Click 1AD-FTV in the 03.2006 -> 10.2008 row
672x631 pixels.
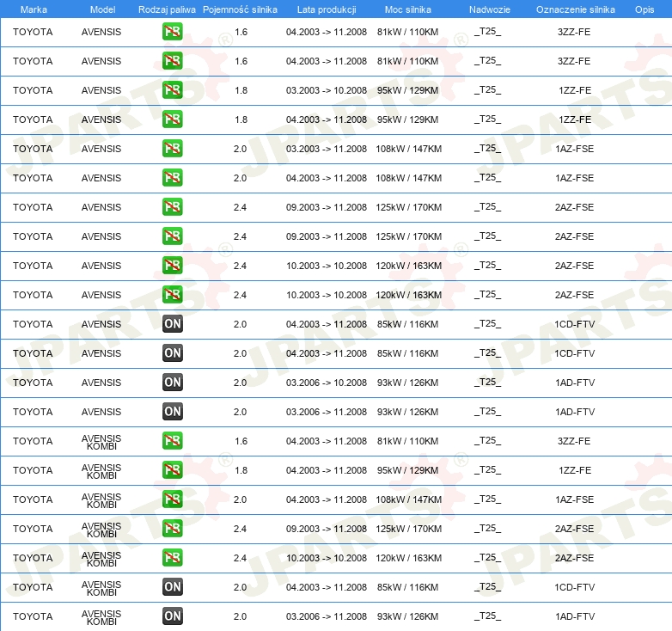pyautogui.click(x=575, y=383)
